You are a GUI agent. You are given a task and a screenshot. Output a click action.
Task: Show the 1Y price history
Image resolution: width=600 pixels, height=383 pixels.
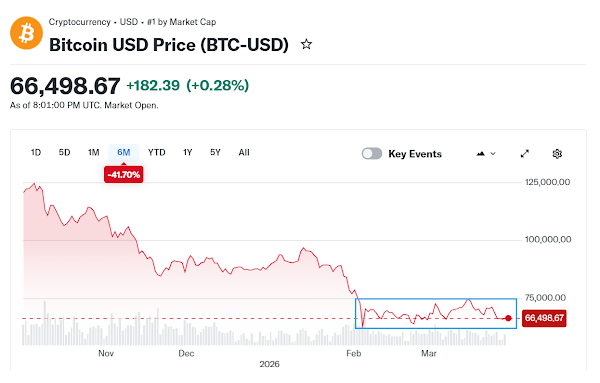click(x=188, y=153)
